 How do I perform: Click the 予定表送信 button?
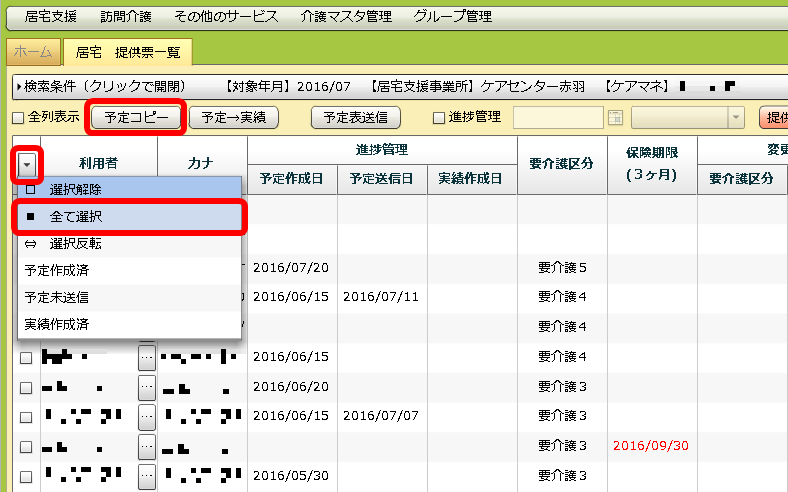coord(356,117)
